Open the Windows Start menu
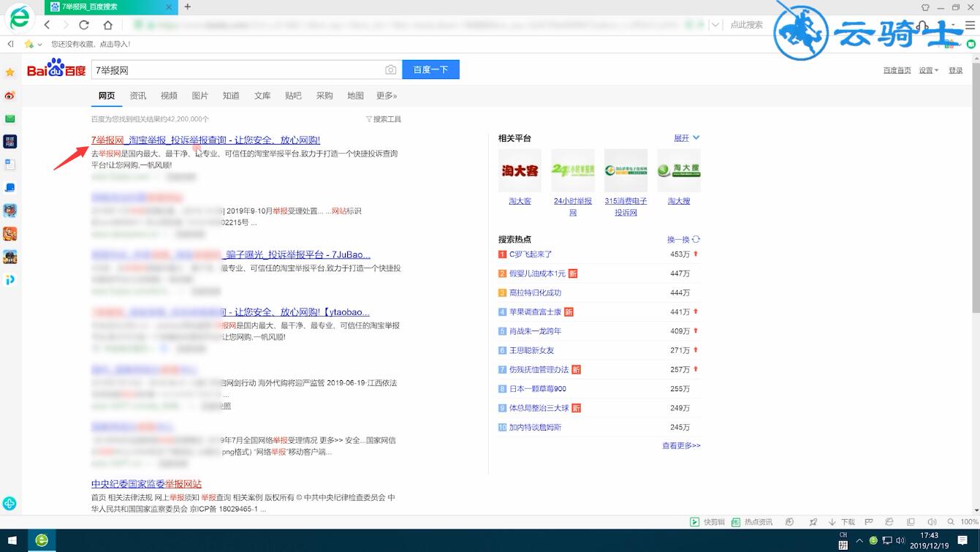Viewport: 980px width, 552px height. pos(13,540)
